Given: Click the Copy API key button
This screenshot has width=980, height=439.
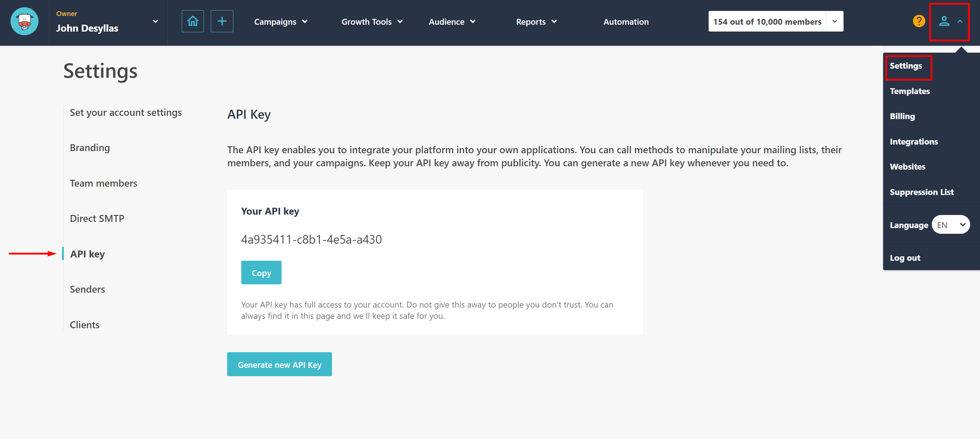Looking at the screenshot, I should tap(261, 273).
